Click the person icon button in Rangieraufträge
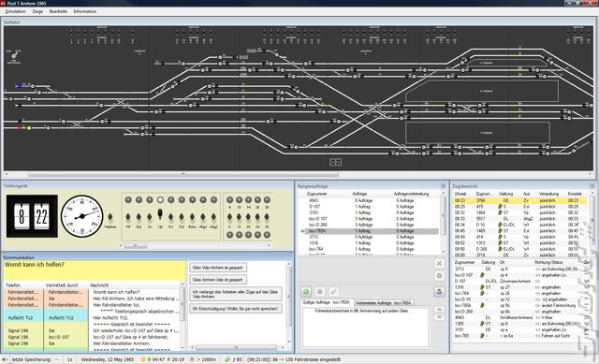Image resolution: width=599 pixels, height=364 pixels. 439,292
